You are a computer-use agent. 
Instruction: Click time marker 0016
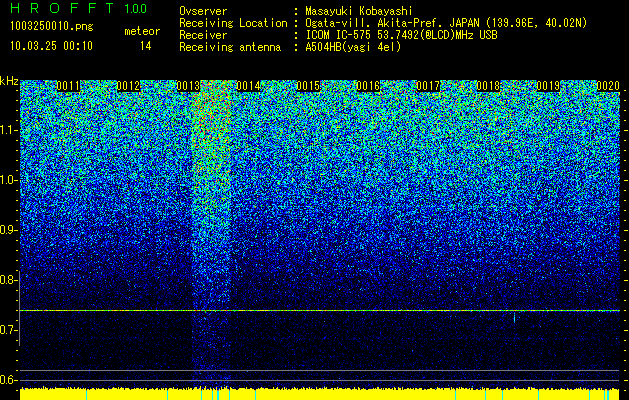pos(368,86)
